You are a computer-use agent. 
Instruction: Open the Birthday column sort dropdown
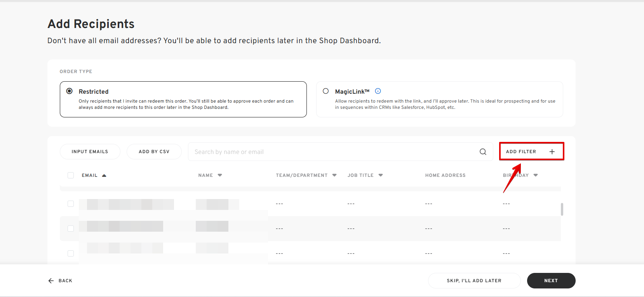536,175
